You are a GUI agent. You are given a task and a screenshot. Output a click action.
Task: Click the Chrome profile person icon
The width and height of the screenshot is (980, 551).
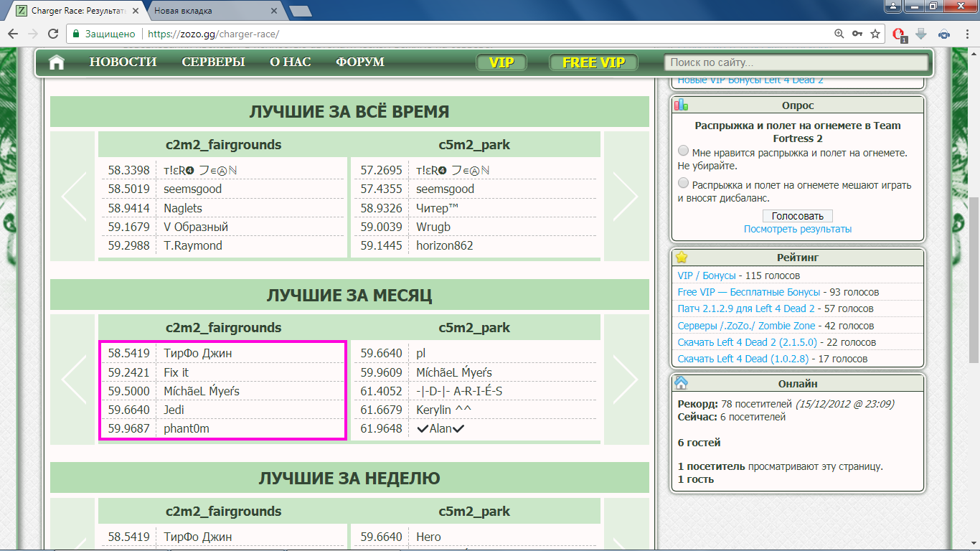(892, 6)
